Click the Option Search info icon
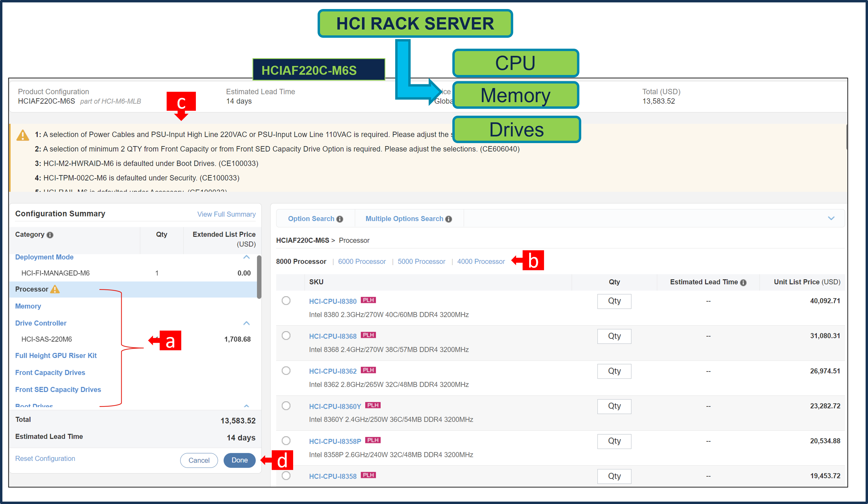This screenshot has width=868, height=504. 340,219
